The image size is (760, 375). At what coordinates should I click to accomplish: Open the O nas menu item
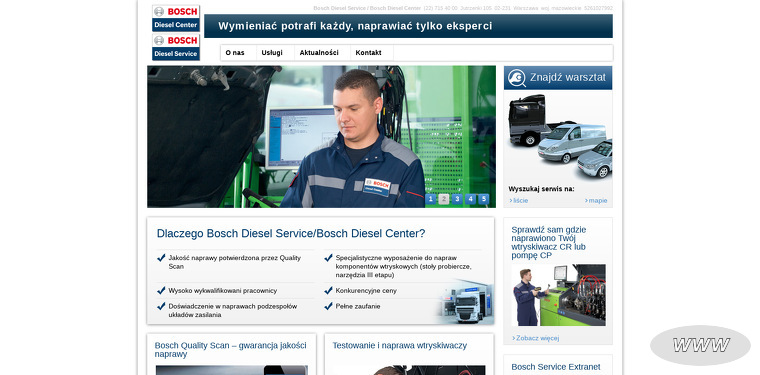coord(235,53)
